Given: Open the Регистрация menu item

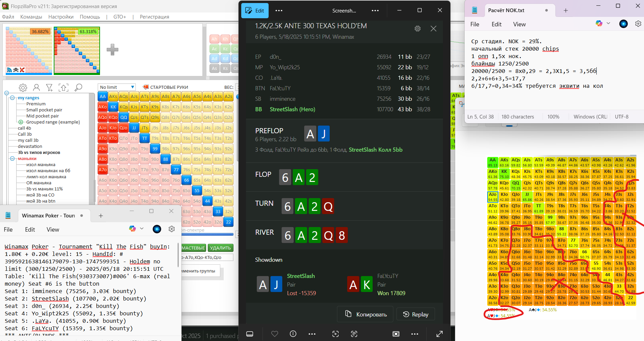Looking at the screenshot, I should coord(154,17).
